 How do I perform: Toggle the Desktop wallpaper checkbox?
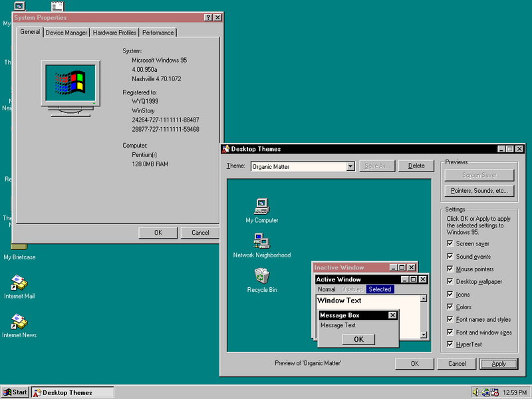click(451, 282)
